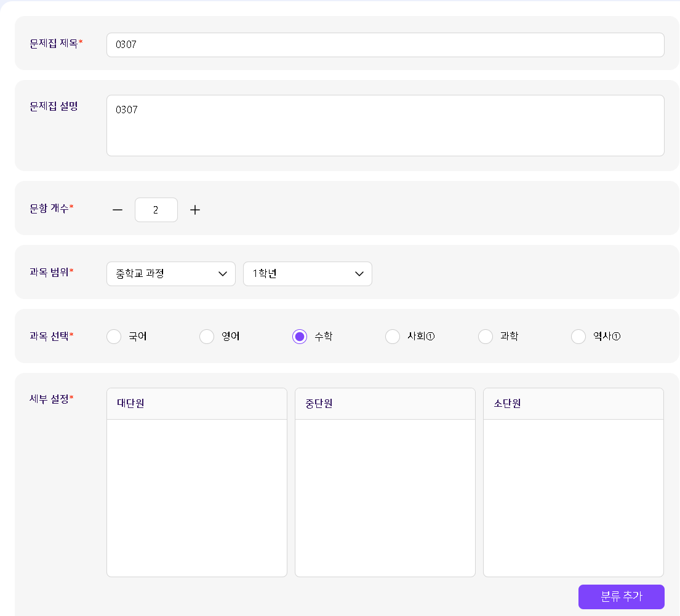Click inside the empty 대단원 list area

196,497
